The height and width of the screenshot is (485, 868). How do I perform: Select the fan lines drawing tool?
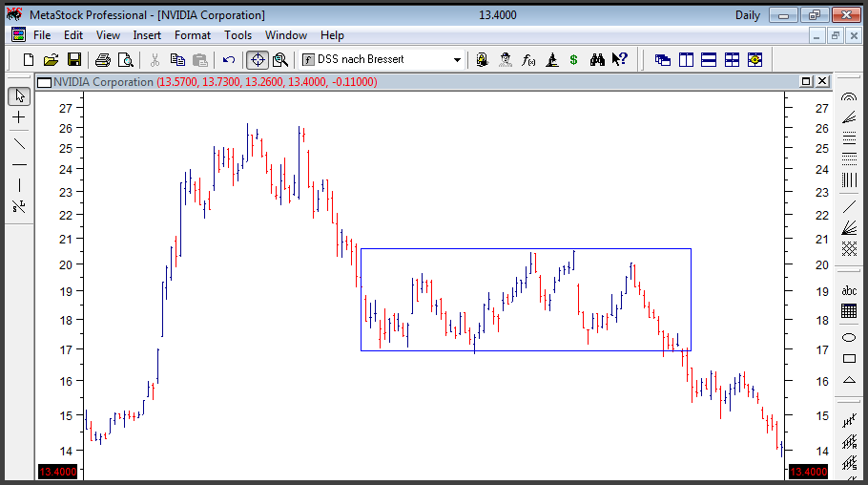[849, 117]
